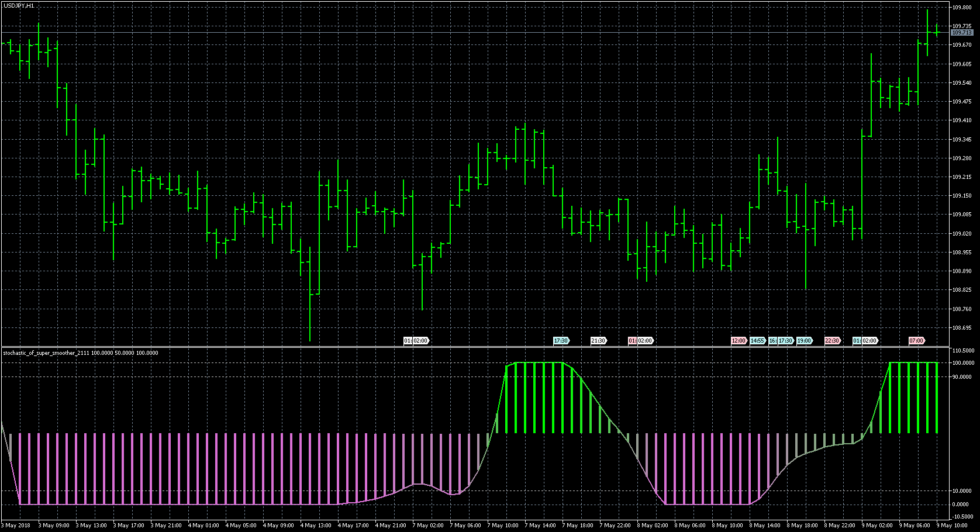Click the partially hidden 16: event marker
This screenshot has height=532, width=980.
(x=772, y=341)
